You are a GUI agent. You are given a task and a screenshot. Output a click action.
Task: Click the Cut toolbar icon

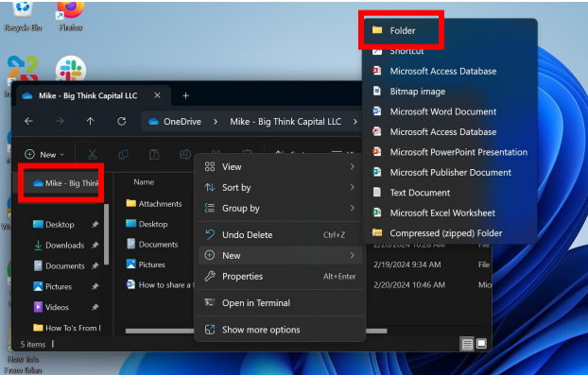pos(93,154)
